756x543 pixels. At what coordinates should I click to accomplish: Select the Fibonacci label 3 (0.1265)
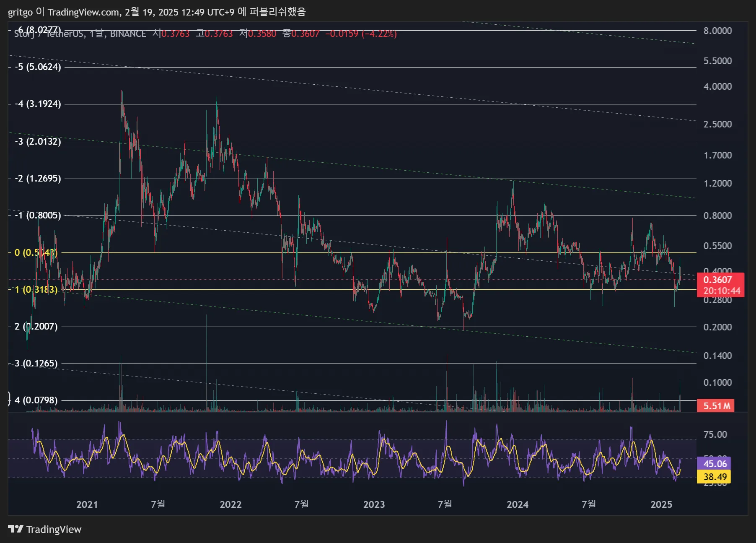[x=36, y=363]
